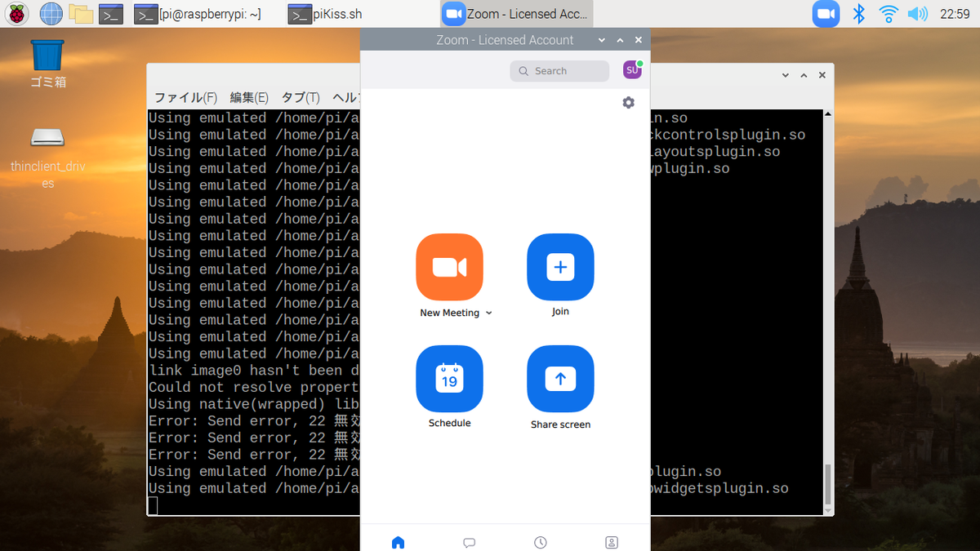Open the Chat tab at bottom of Zoom

469,542
